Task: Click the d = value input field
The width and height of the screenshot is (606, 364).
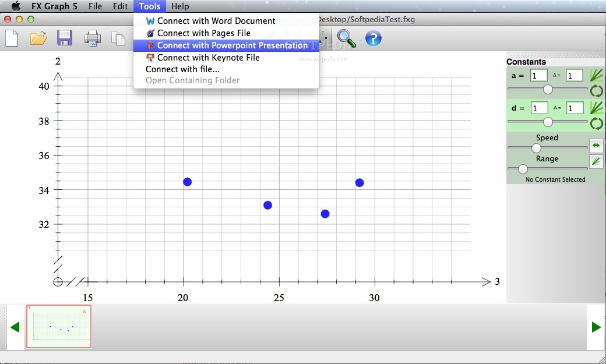Action: pos(539,108)
